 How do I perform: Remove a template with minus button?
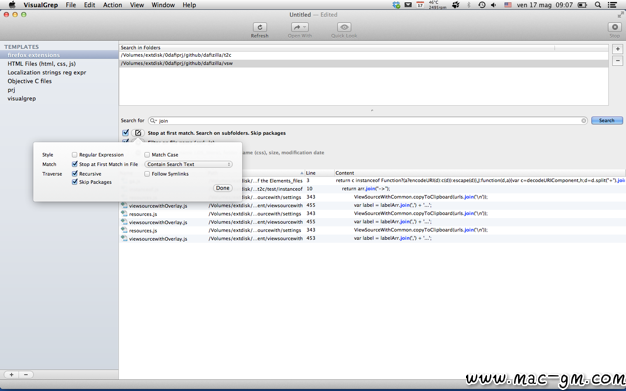(x=26, y=375)
